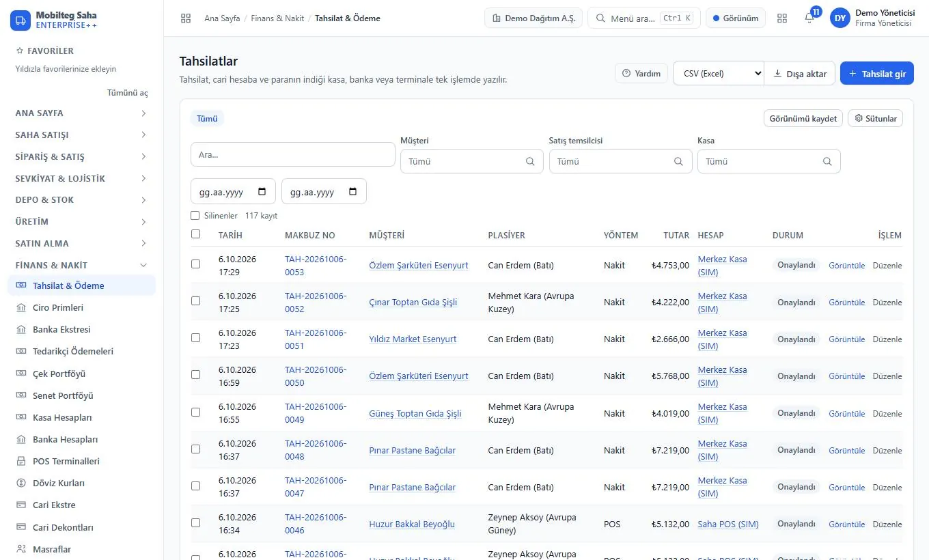Check the row for TAH-20261006-0053
This screenshot has height=560, width=929.
tap(196, 264)
